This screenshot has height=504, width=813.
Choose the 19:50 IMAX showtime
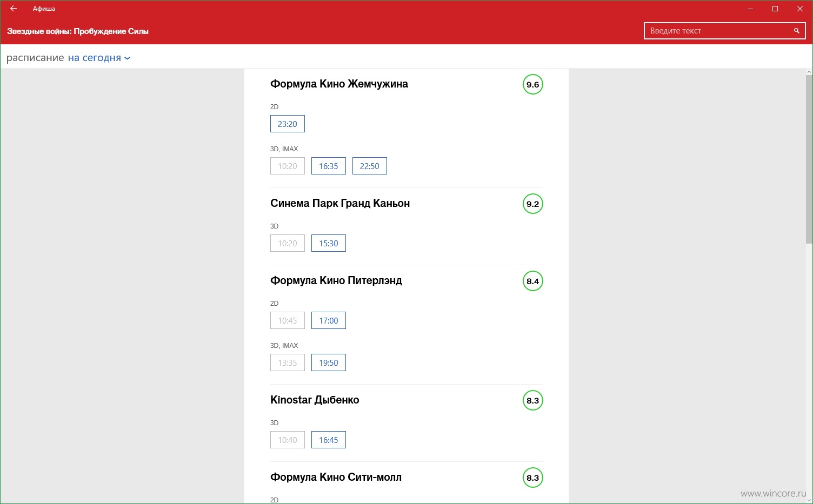[x=329, y=362]
